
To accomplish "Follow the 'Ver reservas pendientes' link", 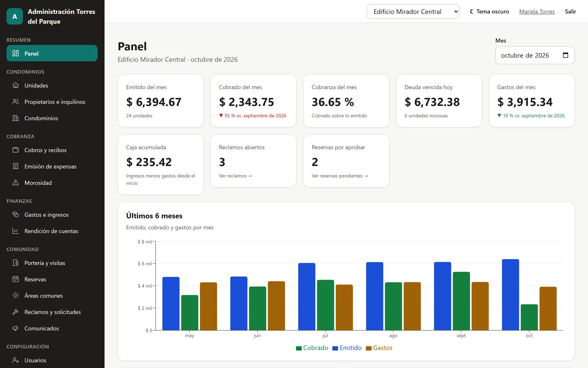I will click(x=340, y=176).
